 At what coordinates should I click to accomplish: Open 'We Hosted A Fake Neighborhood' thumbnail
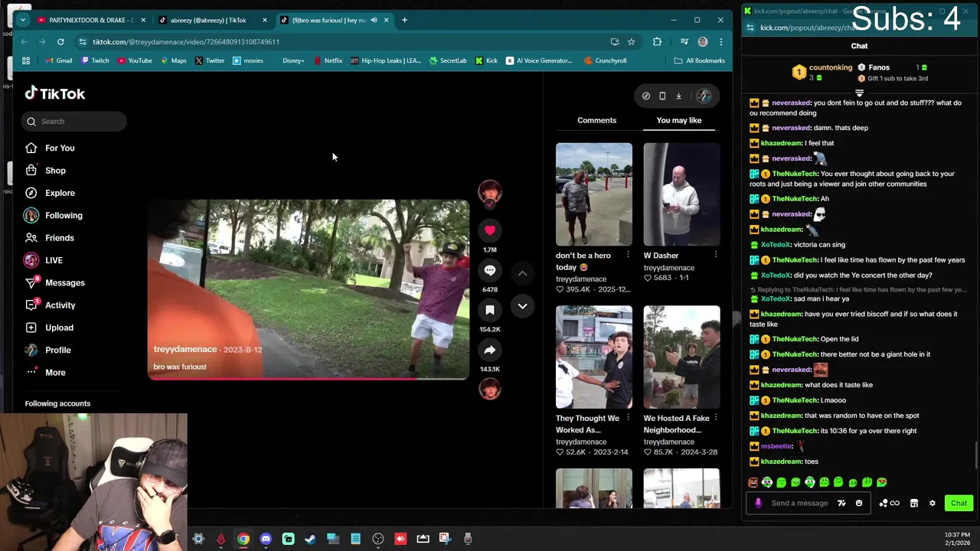tap(681, 357)
